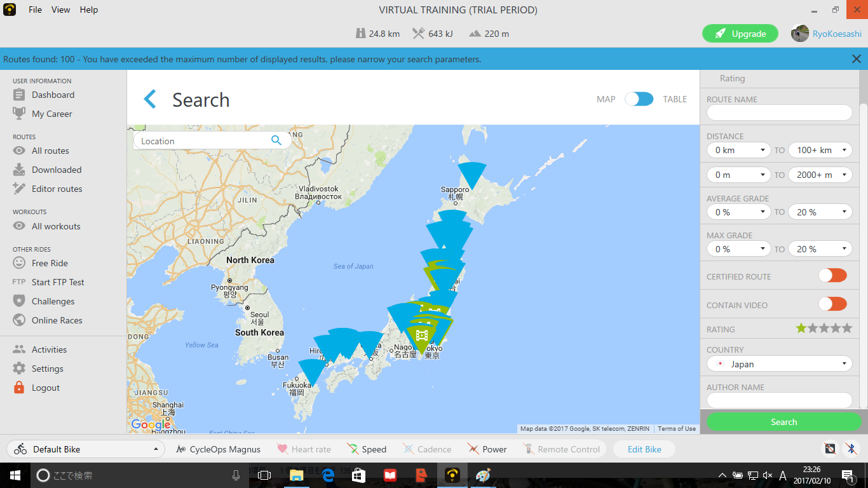Open Average Grade maximum 20 % dropdown
The width and height of the screenshot is (868, 488).
[x=820, y=212]
